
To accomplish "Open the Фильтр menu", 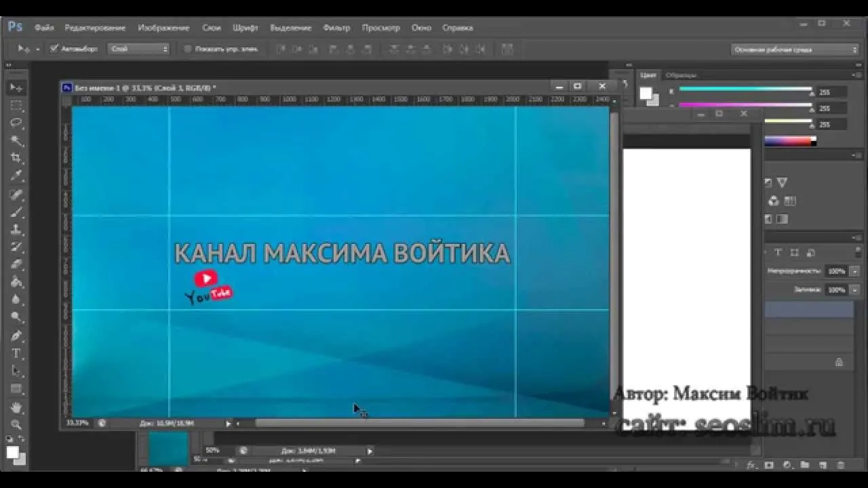I will 336,28.
